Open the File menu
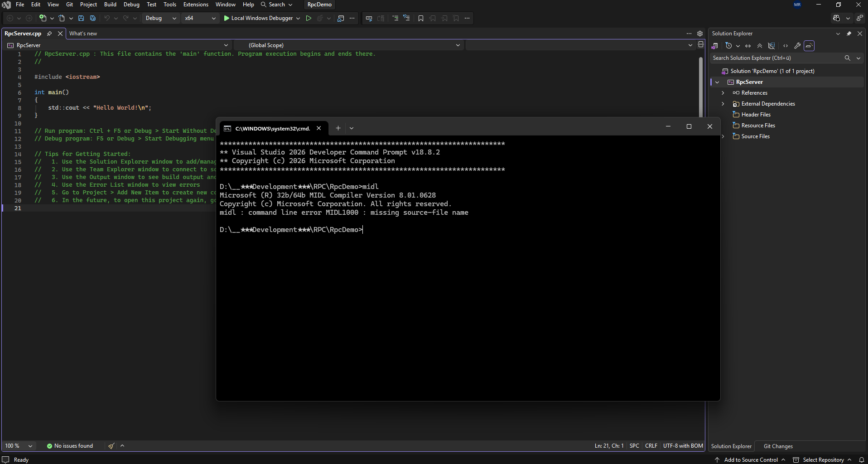This screenshot has width=868, height=464. click(x=20, y=5)
